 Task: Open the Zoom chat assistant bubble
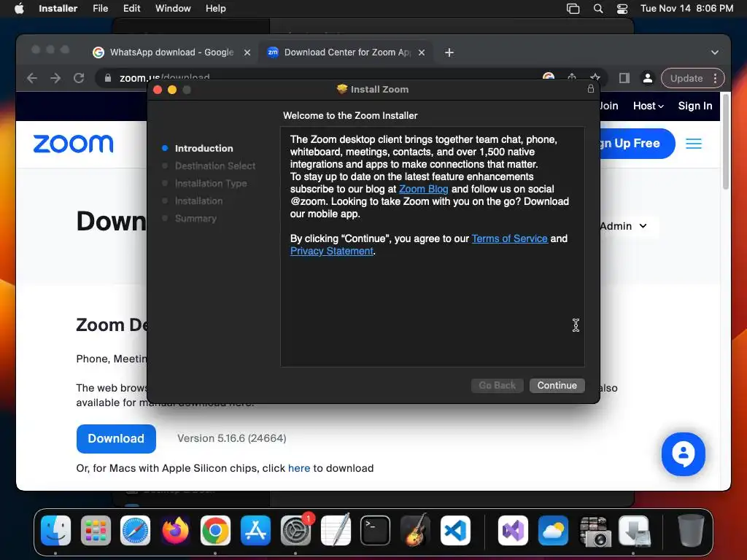[x=683, y=454]
